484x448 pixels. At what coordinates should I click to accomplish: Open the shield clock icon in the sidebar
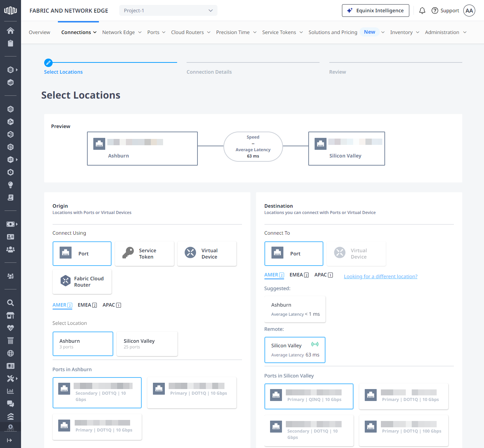coord(11,172)
